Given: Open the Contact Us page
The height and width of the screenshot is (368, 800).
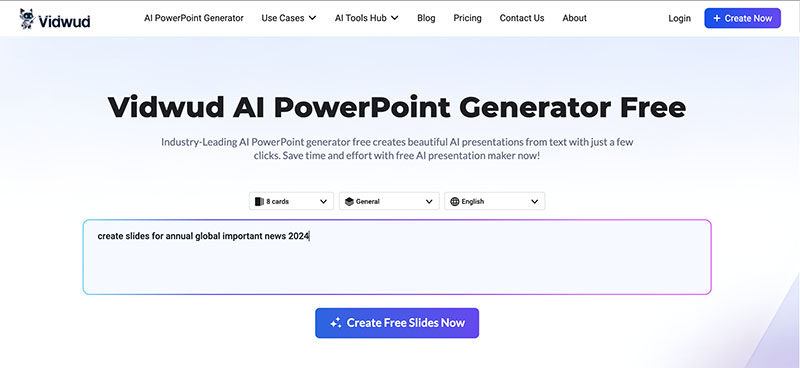Looking at the screenshot, I should click(522, 18).
